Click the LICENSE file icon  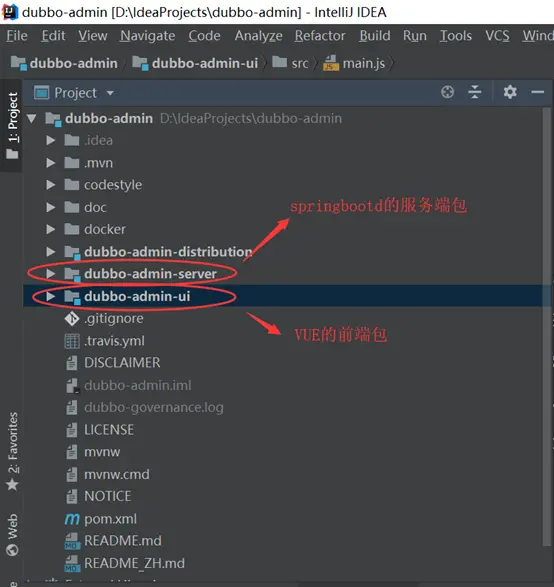(71, 430)
